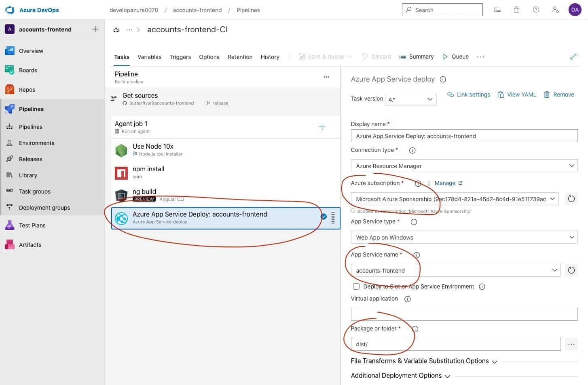Open the work items list icon in header
The image size is (588, 385).
(497, 10)
